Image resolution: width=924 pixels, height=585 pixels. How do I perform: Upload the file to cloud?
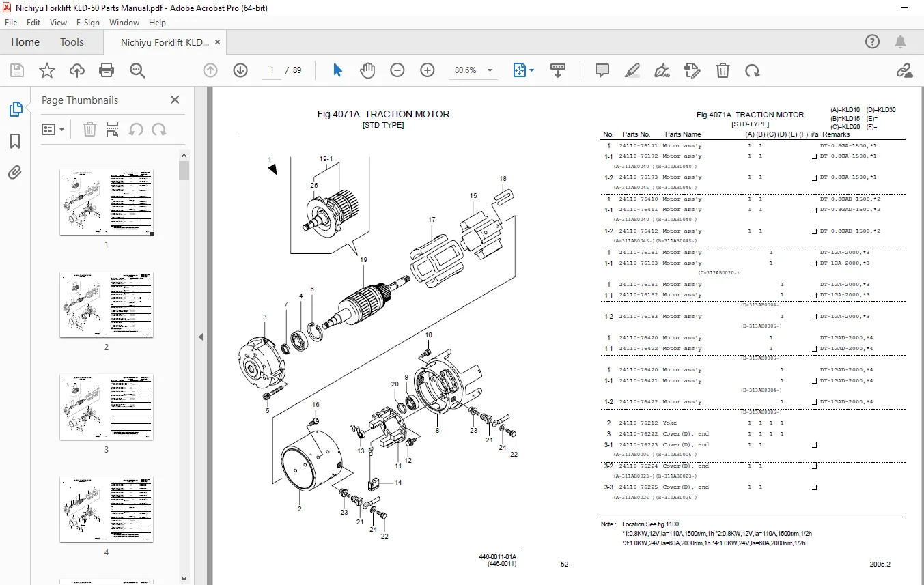coord(77,70)
